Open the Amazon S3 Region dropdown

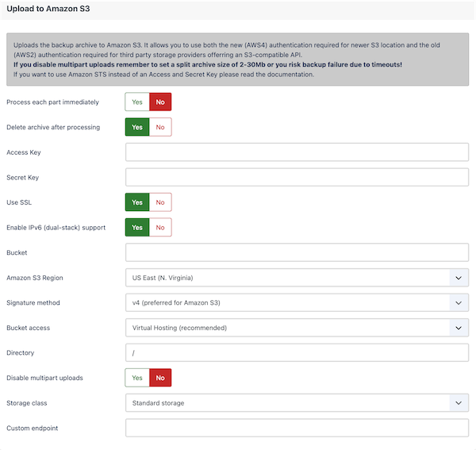(x=297, y=278)
